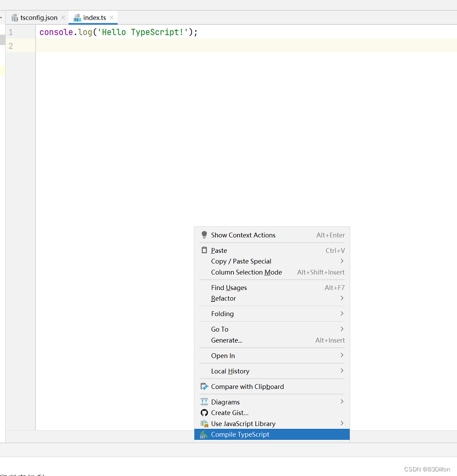Click the Diagrams icon in the menu

[204, 402]
